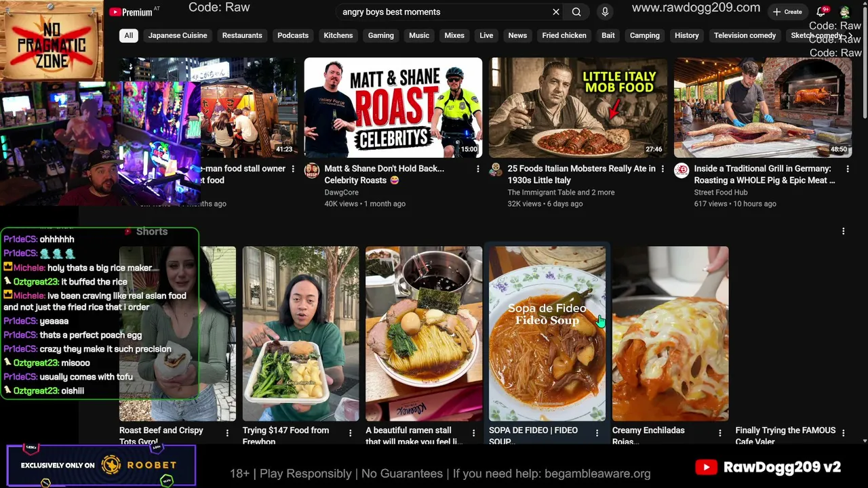Filter by Podcasts chip
The image size is (868, 488).
pyautogui.click(x=293, y=35)
